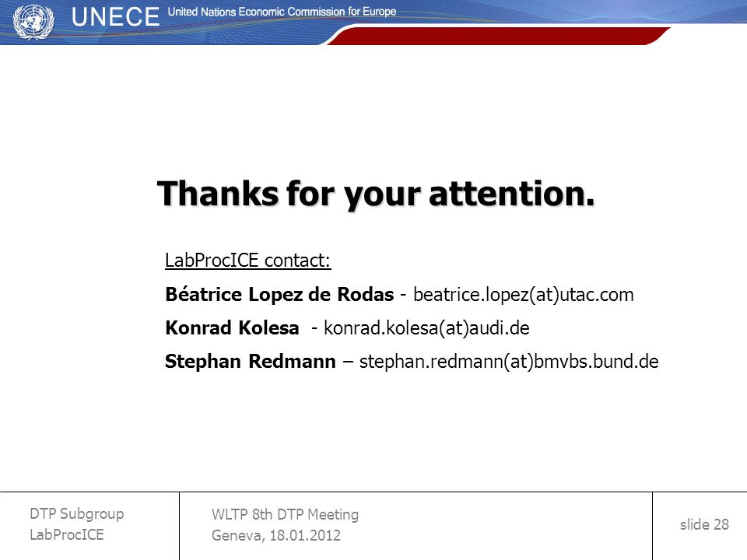This screenshot has width=747, height=560.
Task: Click email beatrice.lopez(at)utac.com
Action: (524, 295)
